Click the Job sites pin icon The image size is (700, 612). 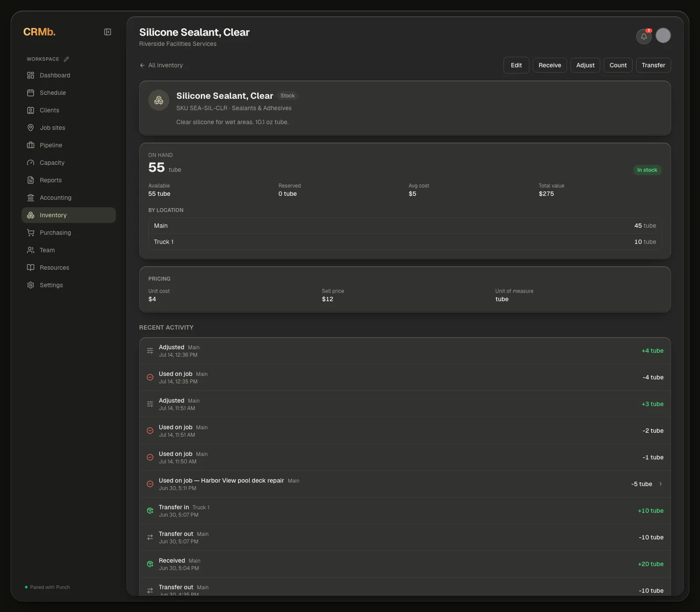(x=31, y=128)
